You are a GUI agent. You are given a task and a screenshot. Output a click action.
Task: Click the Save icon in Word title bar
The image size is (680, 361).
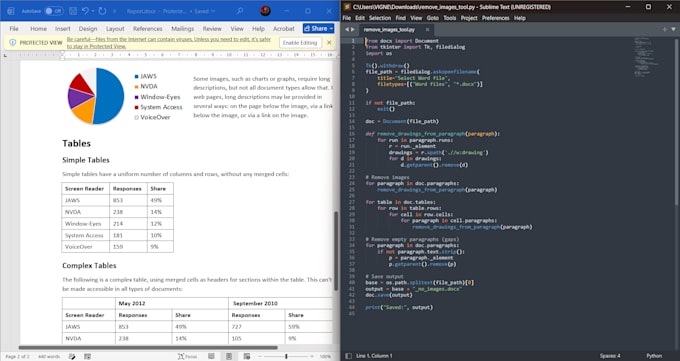coord(73,11)
